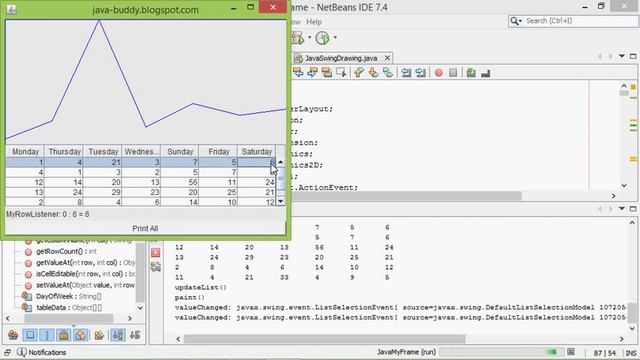This screenshot has height=360, width=640.
Task: Click window restore icon in status bar
Action: tap(7, 352)
